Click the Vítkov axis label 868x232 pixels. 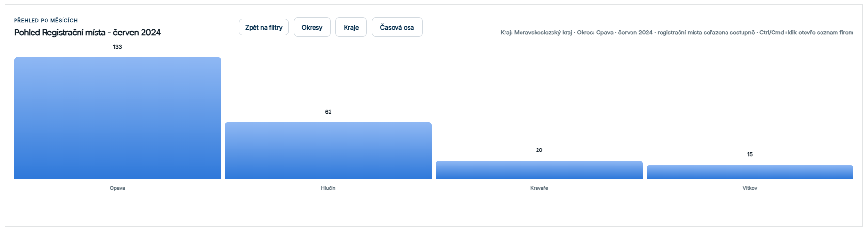coord(750,188)
